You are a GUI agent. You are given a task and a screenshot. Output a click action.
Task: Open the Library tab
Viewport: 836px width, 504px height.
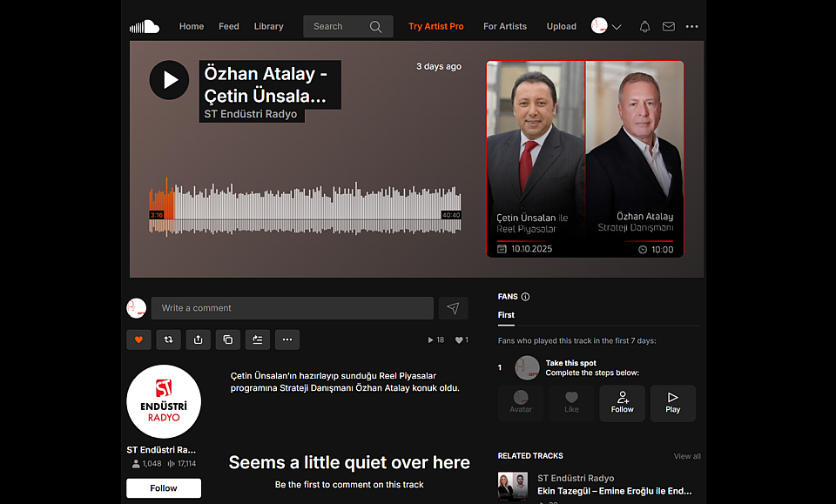[268, 26]
